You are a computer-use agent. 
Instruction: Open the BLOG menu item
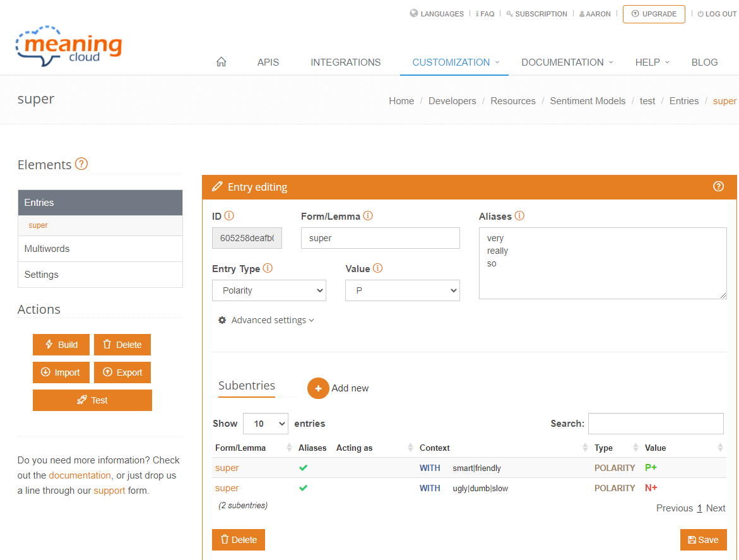coord(704,63)
